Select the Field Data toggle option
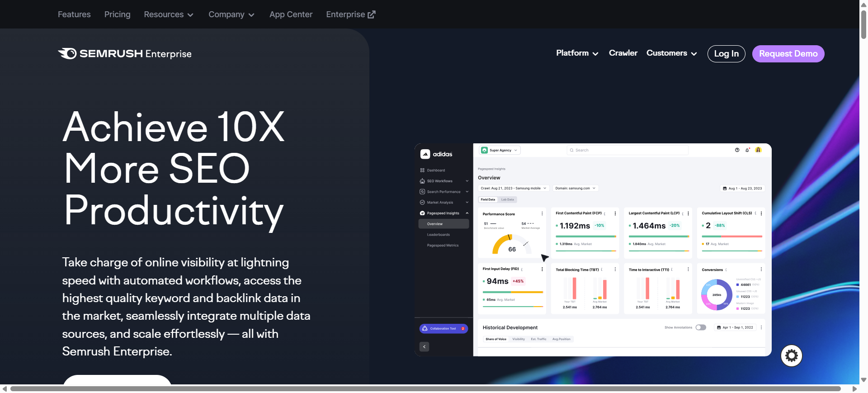 point(488,199)
